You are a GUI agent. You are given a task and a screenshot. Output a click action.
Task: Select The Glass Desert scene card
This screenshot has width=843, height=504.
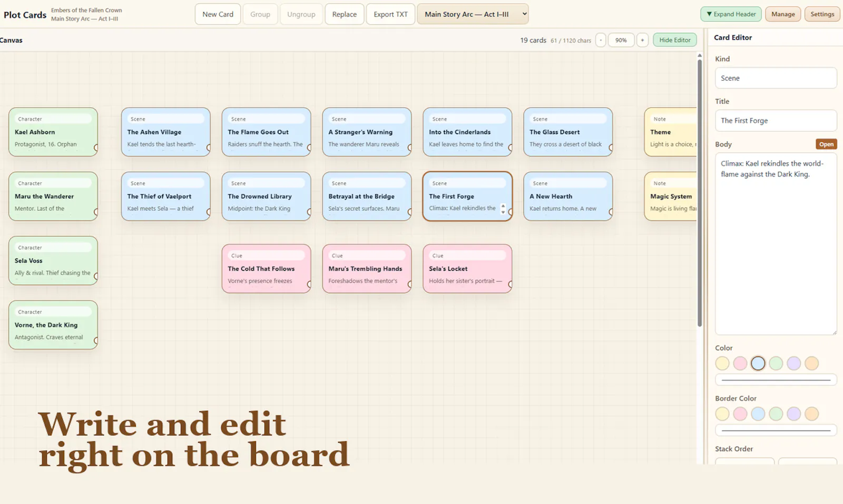[x=568, y=132]
